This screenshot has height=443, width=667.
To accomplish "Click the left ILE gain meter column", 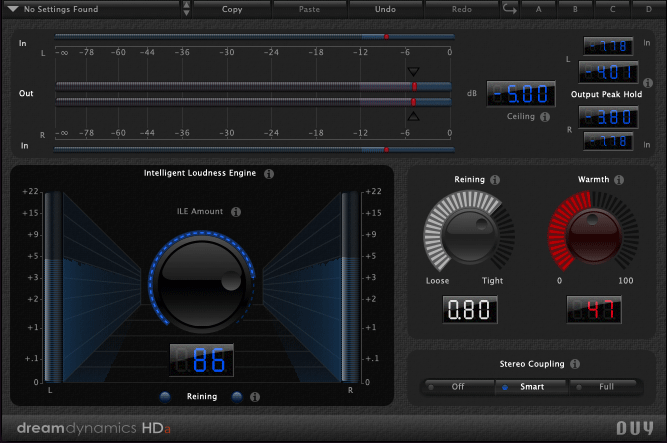I will pos(54,287).
